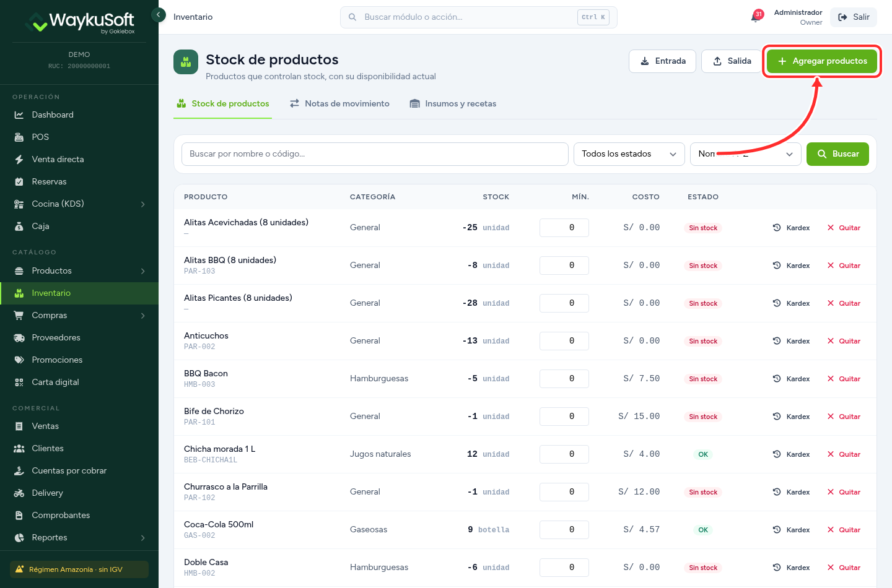This screenshot has height=588, width=892.
Task: Open Dashboard from the sidebar
Action: coord(79,115)
